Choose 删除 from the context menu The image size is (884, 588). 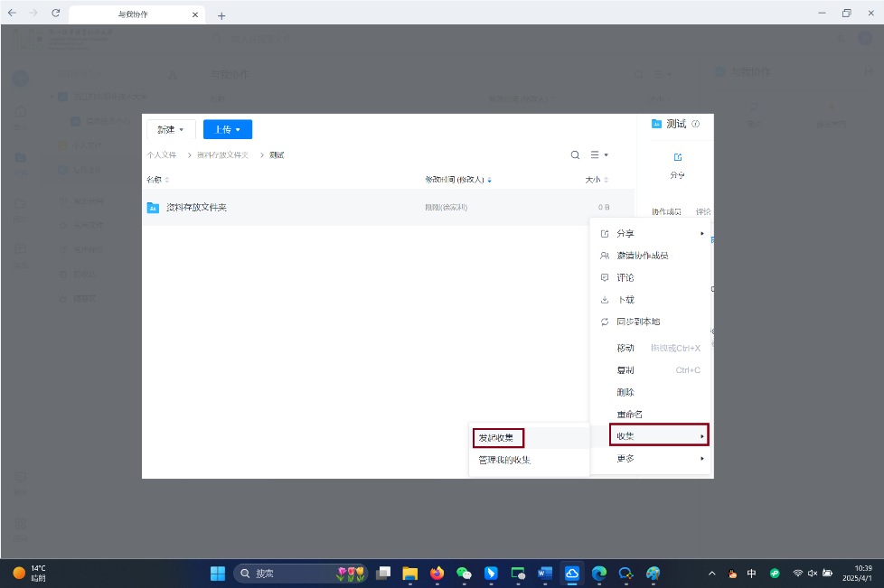coord(625,392)
